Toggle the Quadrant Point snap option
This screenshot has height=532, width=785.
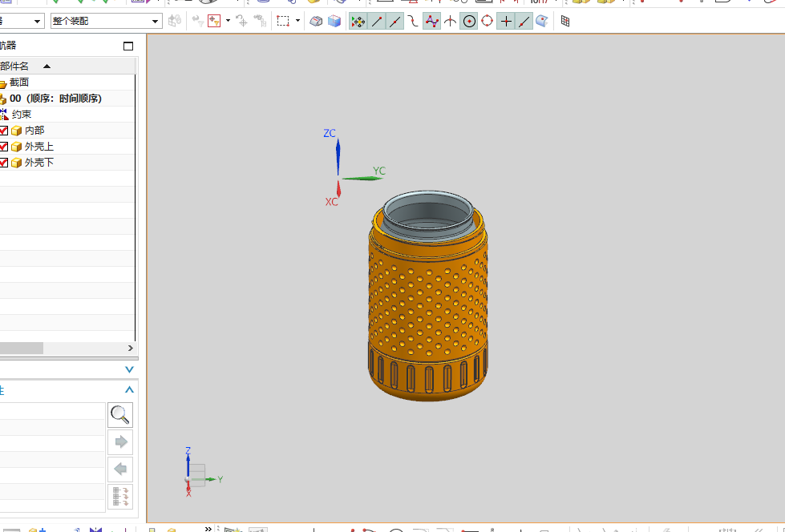[488, 21]
